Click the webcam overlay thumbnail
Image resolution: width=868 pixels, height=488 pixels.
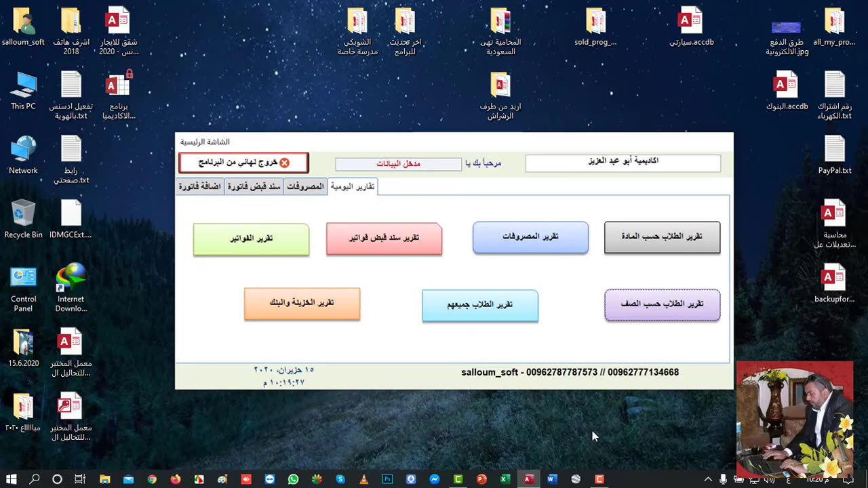[x=795, y=419]
